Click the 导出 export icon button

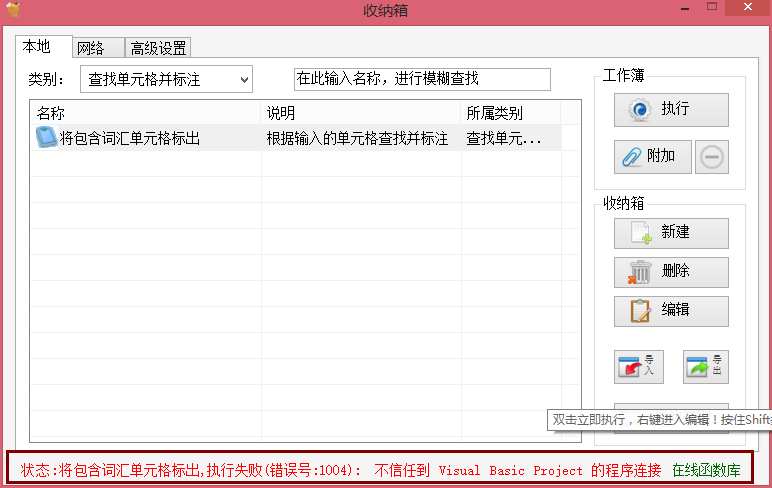point(706,367)
